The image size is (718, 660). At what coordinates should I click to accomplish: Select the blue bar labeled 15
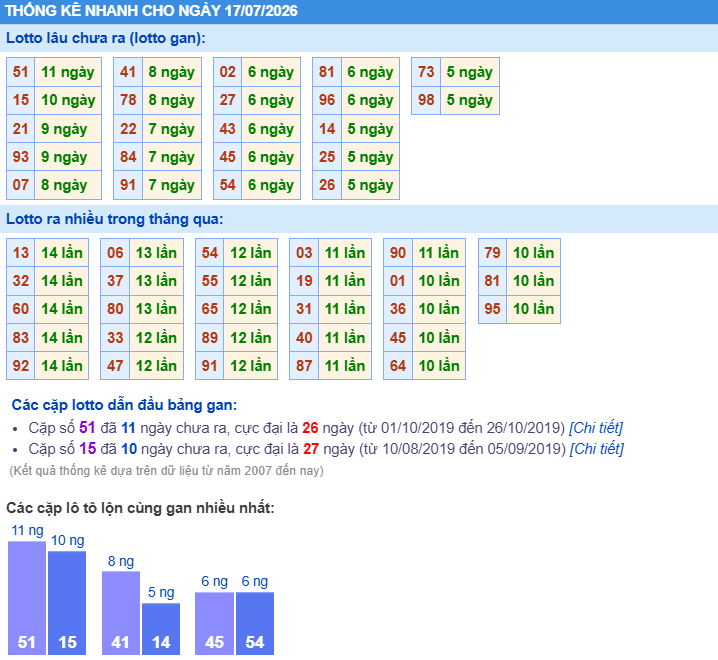[x=67, y=603]
